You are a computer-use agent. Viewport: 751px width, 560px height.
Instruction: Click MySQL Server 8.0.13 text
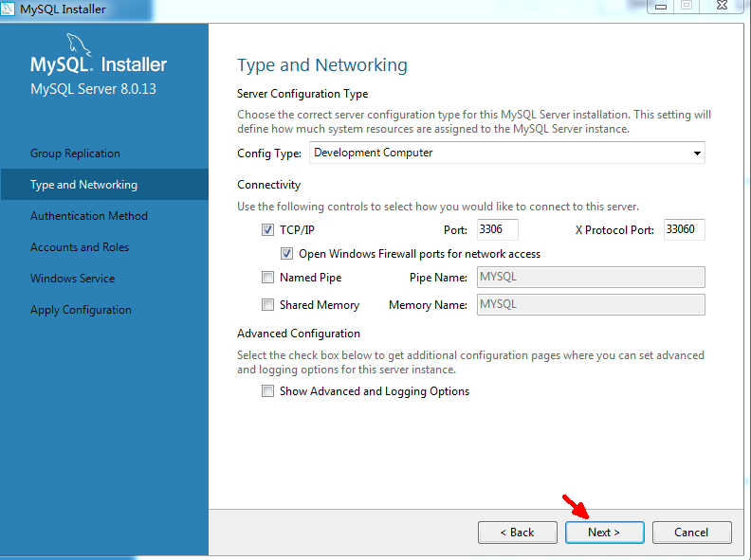(x=93, y=89)
